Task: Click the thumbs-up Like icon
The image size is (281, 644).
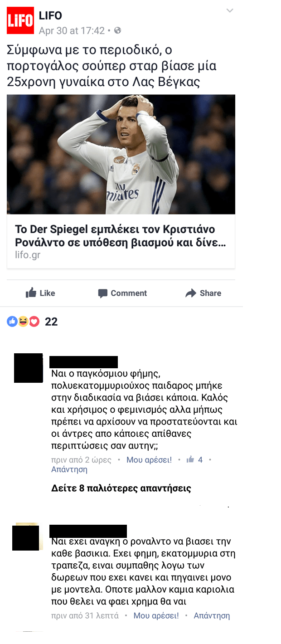Action: coord(31,293)
